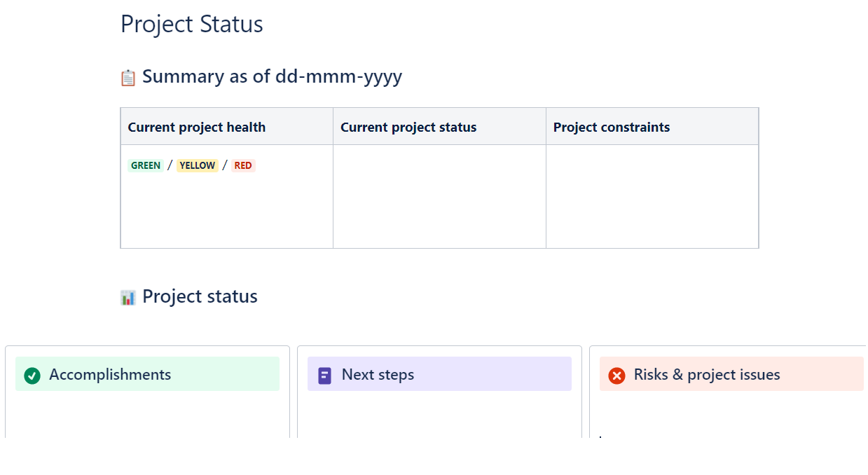Click the 'Risks & project issues' title text
Image resolution: width=868 pixels, height=475 pixels.
click(707, 375)
